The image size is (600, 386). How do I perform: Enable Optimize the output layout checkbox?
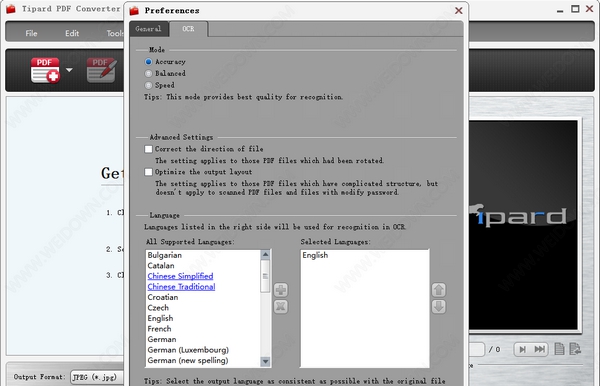pos(148,172)
